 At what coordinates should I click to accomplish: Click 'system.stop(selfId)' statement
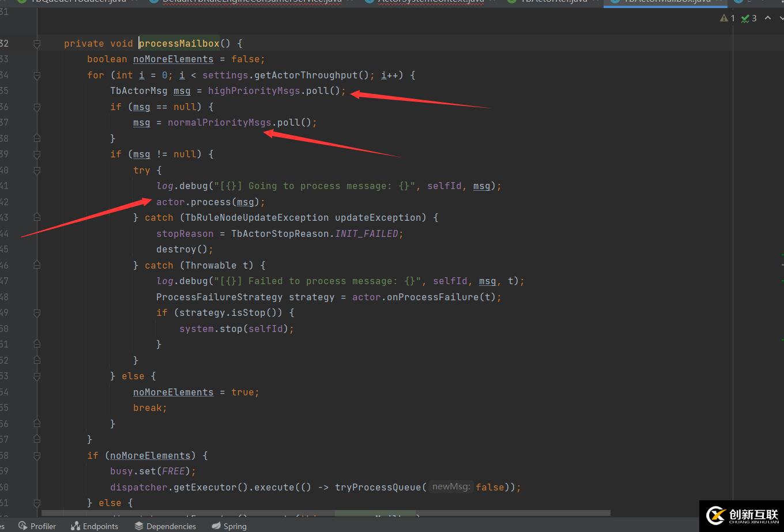[236, 329]
